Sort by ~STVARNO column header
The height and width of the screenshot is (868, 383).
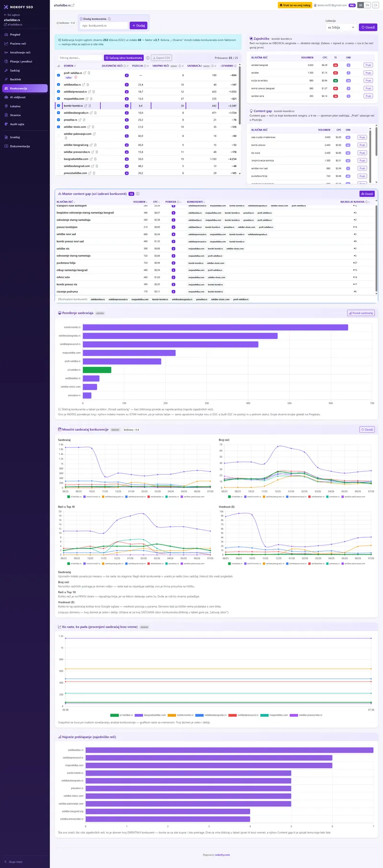(x=229, y=66)
